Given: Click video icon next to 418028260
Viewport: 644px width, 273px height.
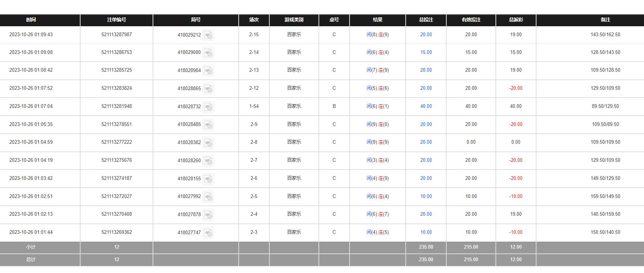Looking at the screenshot, I should pyautogui.click(x=208, y=161).
